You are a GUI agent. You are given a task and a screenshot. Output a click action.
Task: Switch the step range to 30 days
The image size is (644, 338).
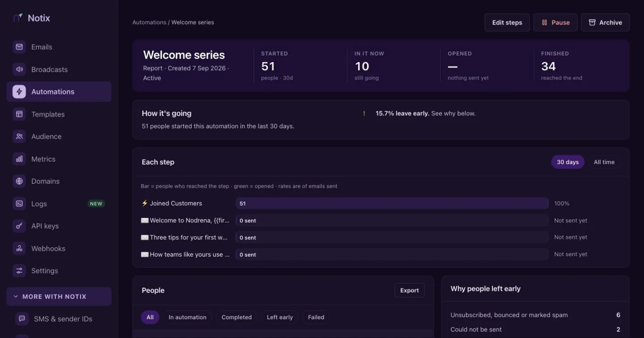(568, 162)
